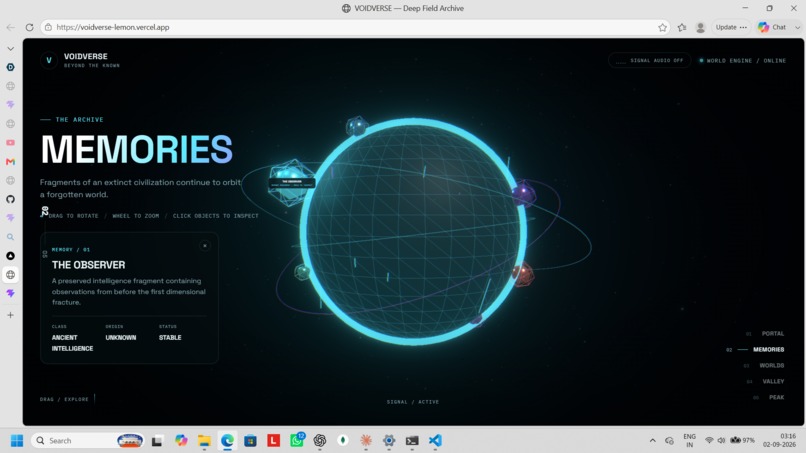This screenshot has height=453, width=806.
Task: Inspect the purple orb orbiting the sphere
Action: coord(524,193)
